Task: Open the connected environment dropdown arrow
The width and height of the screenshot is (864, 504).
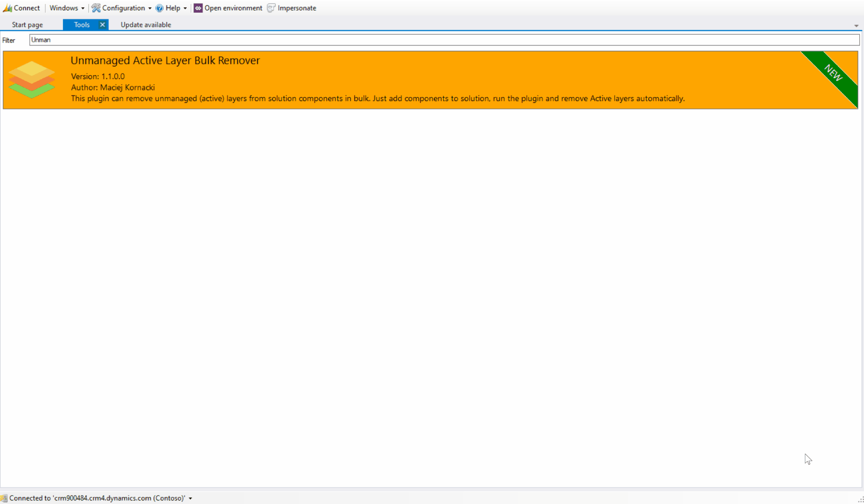Action: coord(190,498)
